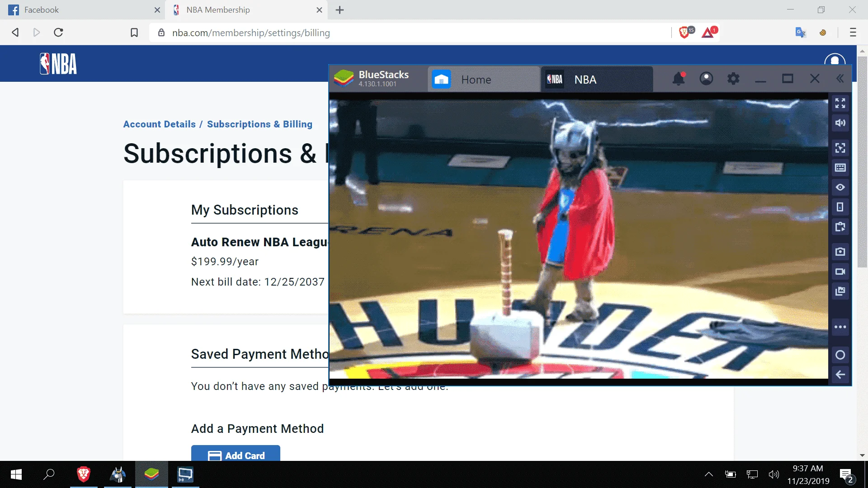Switch to BlueStacks NBA tab
868x488 pixels.
click(597, 80)
